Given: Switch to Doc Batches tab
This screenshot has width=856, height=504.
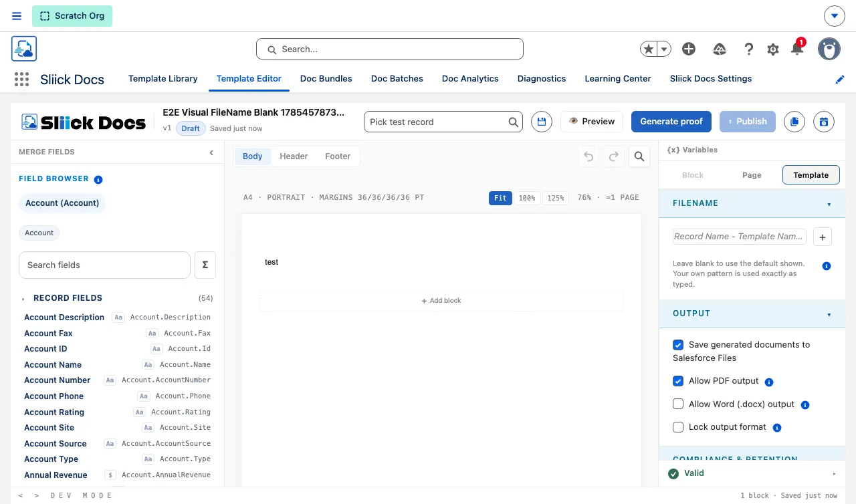Looking at the screenshot, I should click(x=397, y=78).
